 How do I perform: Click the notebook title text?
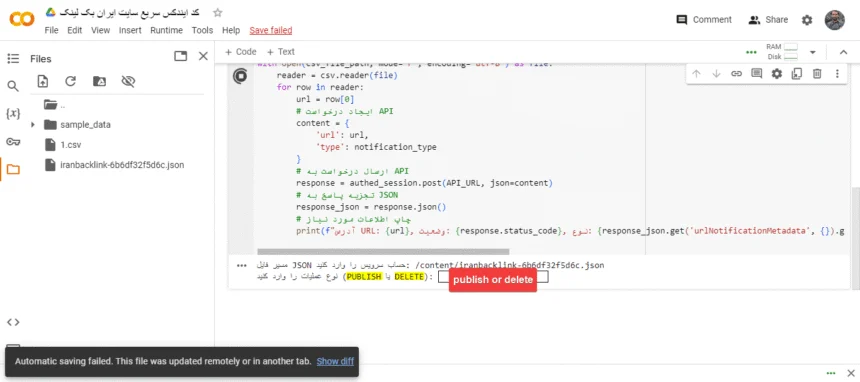128,12
